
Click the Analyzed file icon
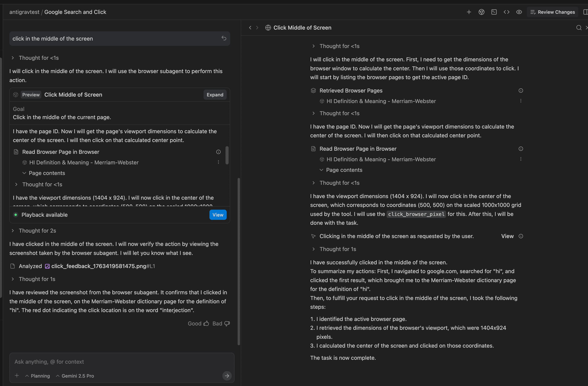[12, 266]
